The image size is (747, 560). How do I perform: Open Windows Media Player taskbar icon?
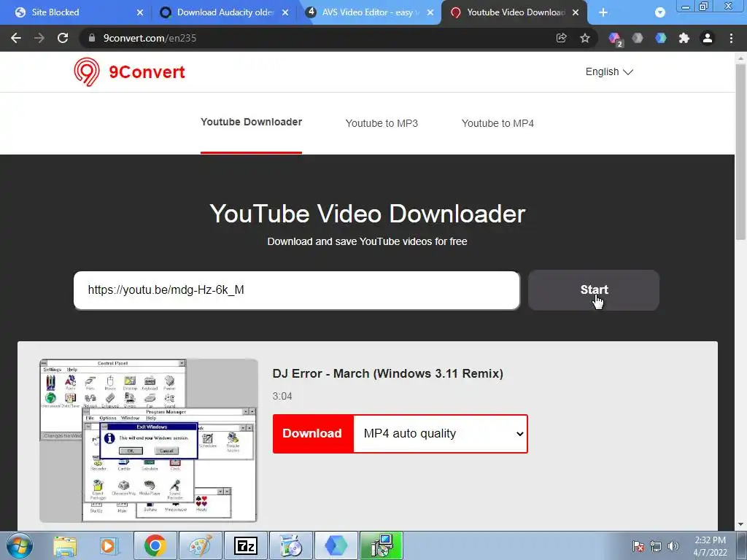[109, 546]
